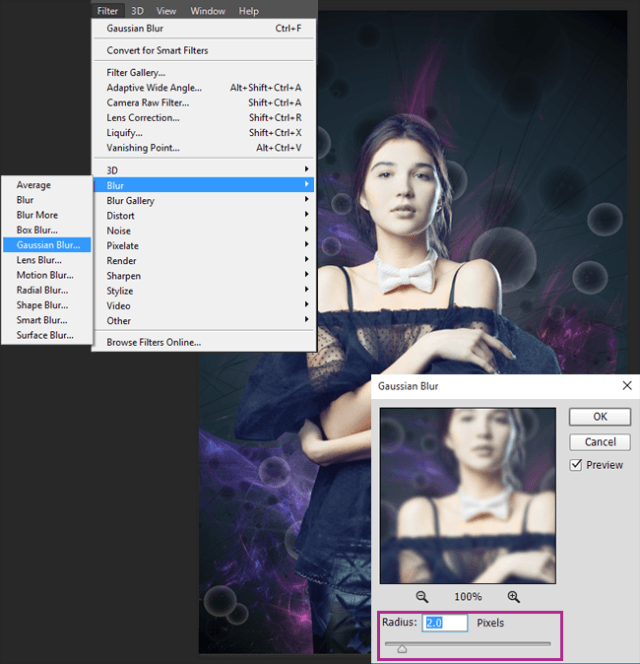Viewport: 640px width, 664px height.
Task: Select Convert for Smart Filters
Action: (158, 50)
